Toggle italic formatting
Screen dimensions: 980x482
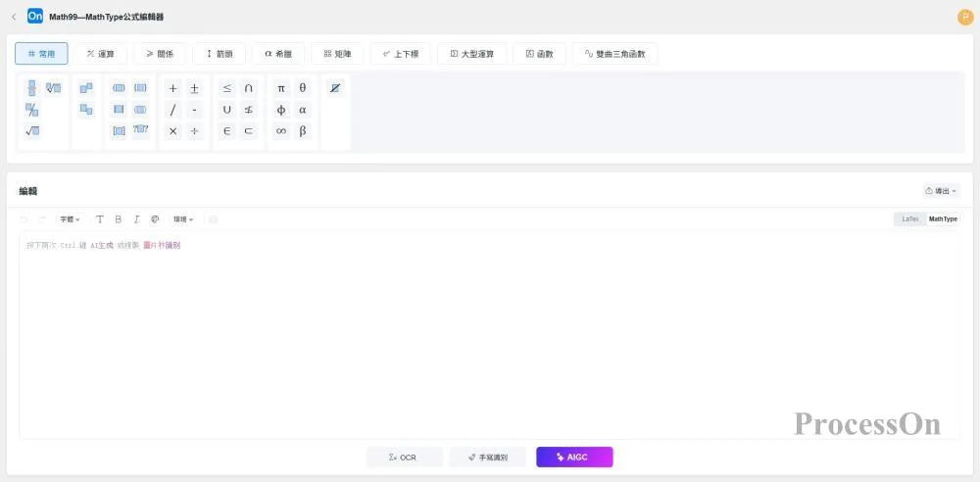[136, 219]
